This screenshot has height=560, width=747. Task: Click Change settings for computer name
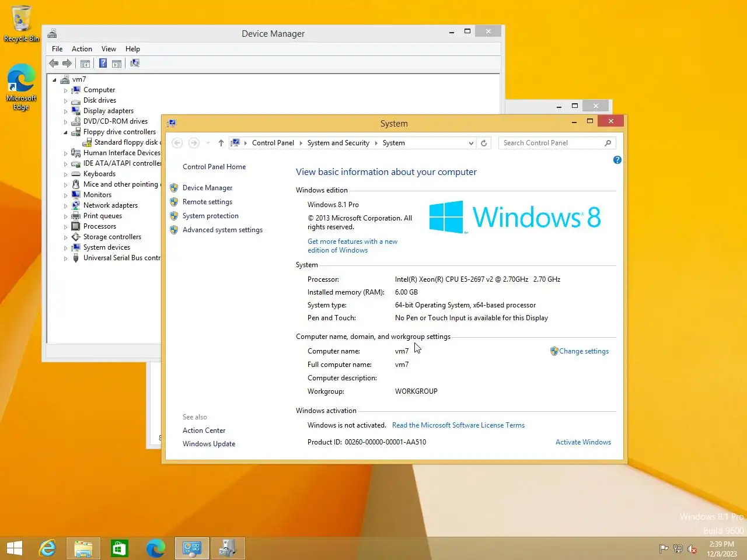click(584, 351)
